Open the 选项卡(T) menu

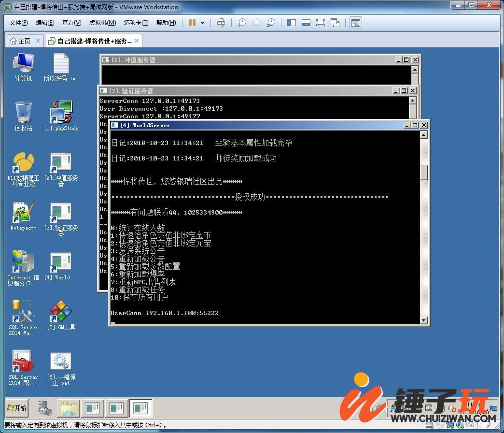[x=136, y=23]
